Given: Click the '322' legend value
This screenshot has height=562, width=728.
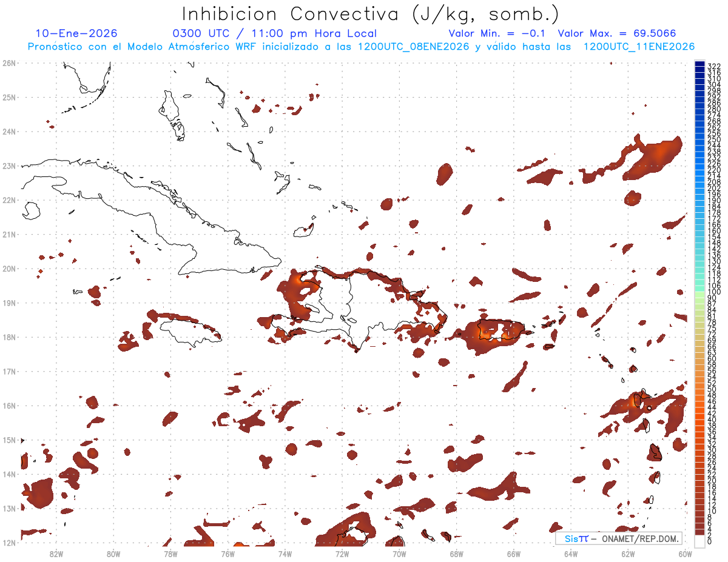Looking at the screenshot, I should point(713,66).
